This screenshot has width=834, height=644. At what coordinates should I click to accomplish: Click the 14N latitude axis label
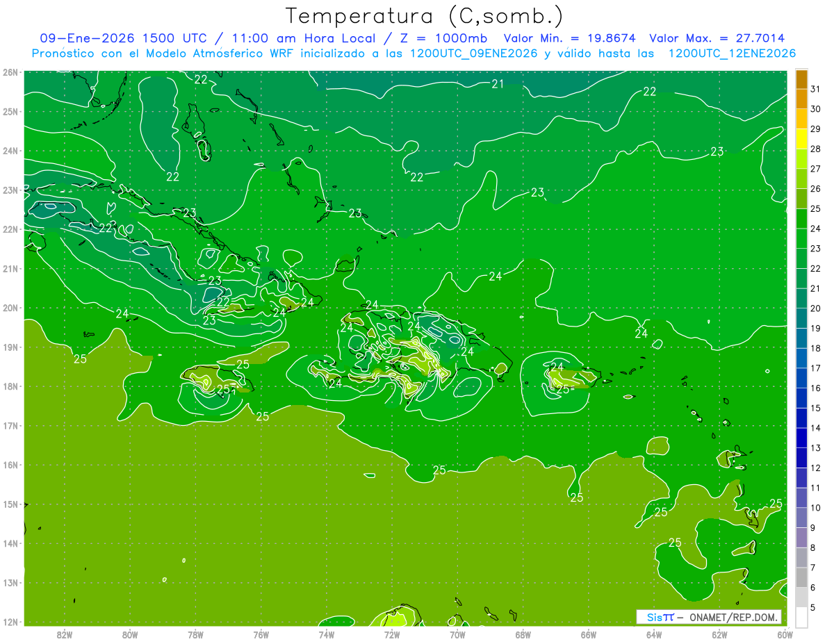(10, 543)
